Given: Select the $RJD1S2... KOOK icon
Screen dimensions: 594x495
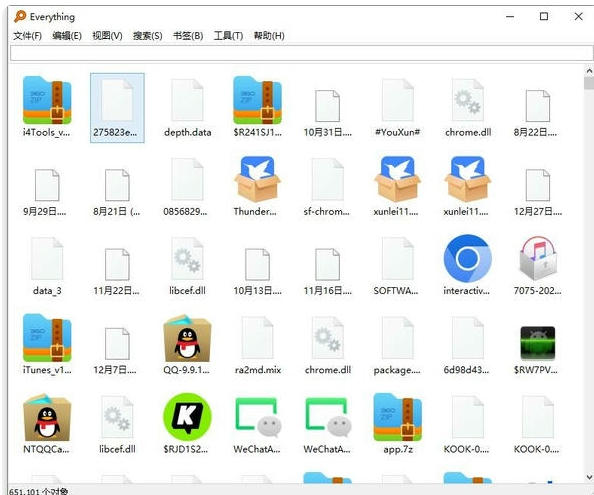Looking at the screenshot, I should click(x=187, y=417).
